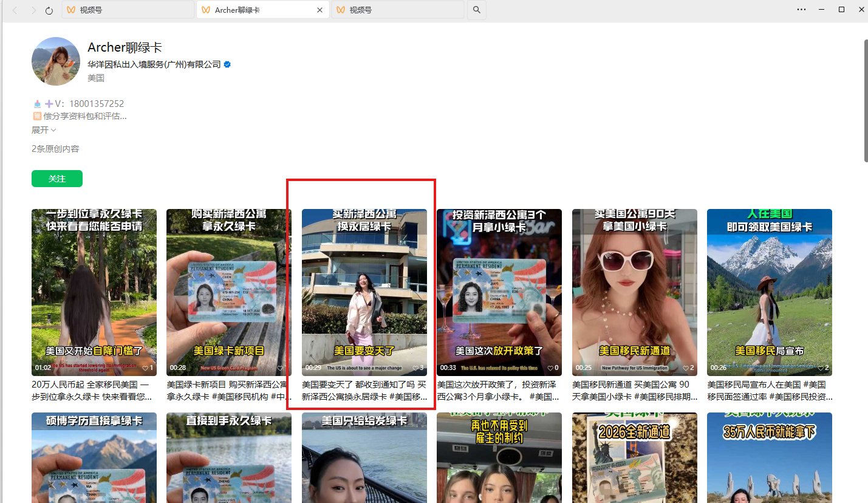Image resolution: width=868 pixels, height=503 pixels.
Task: Open the video thumbnail 美国要变天了
Action: click(x=364, y=292)
